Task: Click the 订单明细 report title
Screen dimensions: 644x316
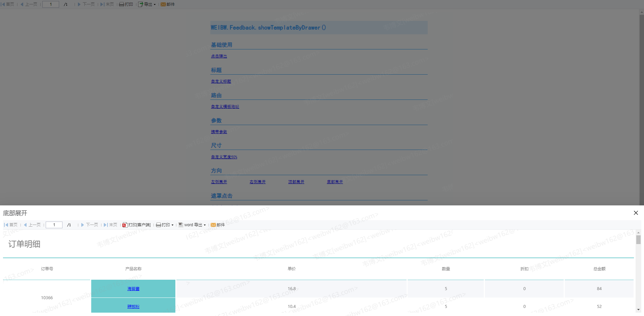Action: click(24, 244)
